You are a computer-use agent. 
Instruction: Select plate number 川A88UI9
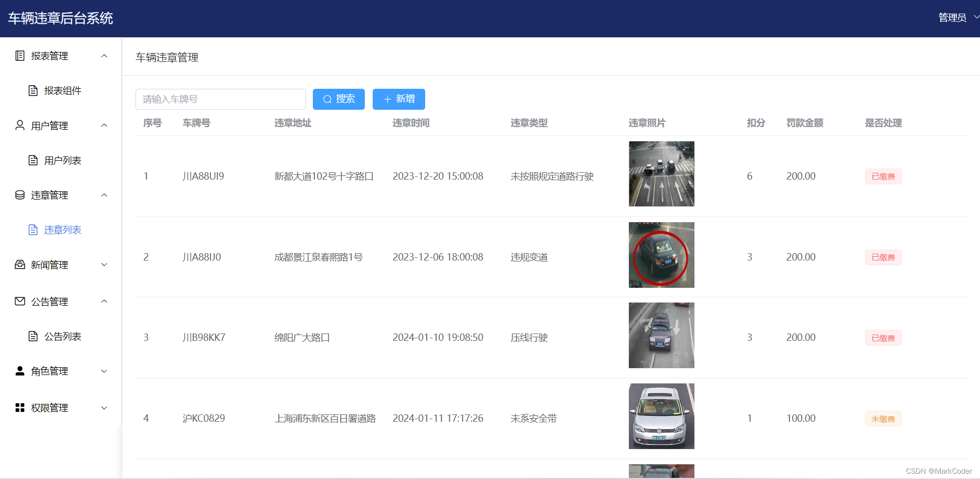tap(203, 176)
